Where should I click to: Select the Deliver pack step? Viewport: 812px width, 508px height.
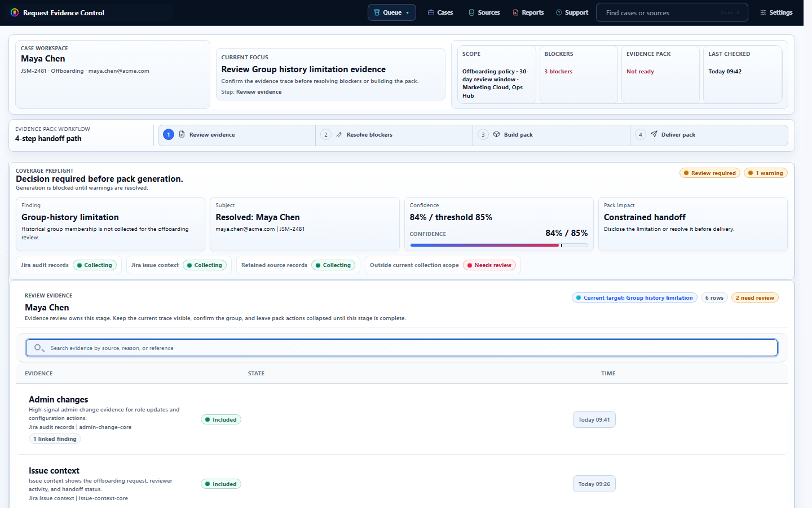[709, 135]
